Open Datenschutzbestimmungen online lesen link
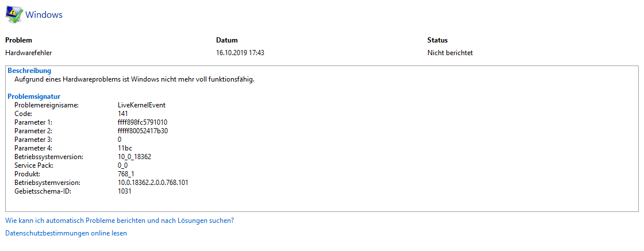This screenshot has width=644, height=251. 66,233
